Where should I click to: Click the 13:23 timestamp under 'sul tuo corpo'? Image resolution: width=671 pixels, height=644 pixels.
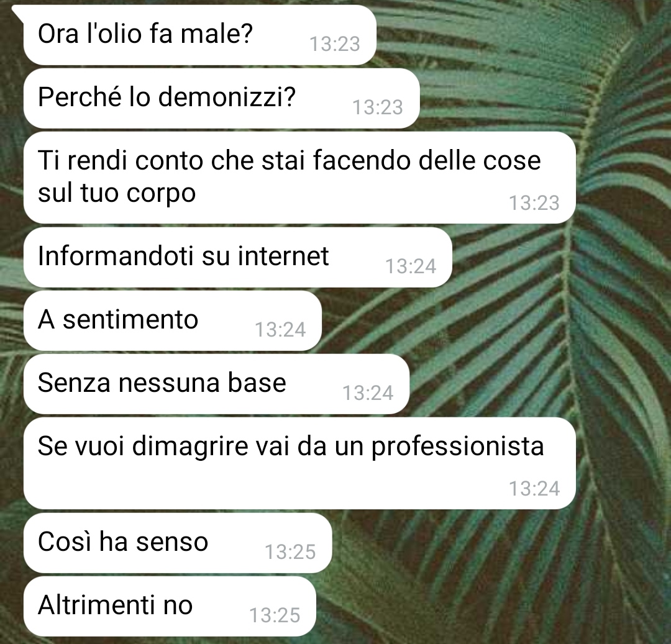[534, 202]
